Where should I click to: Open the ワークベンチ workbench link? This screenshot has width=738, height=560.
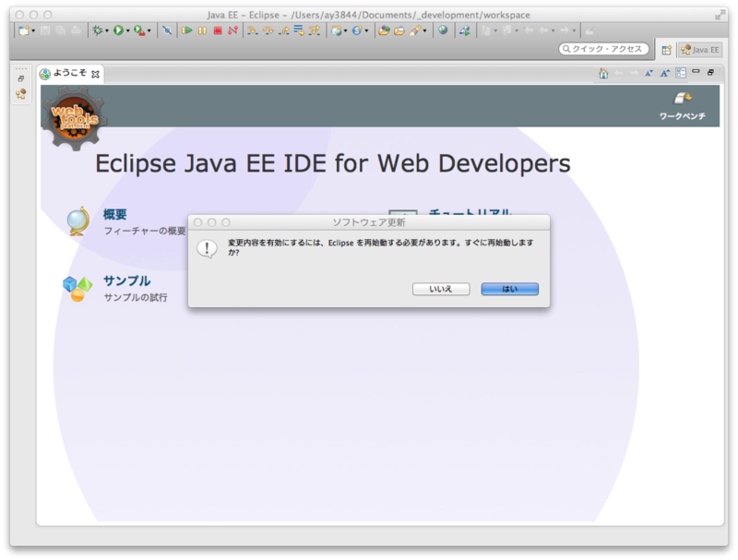point(682,107)
